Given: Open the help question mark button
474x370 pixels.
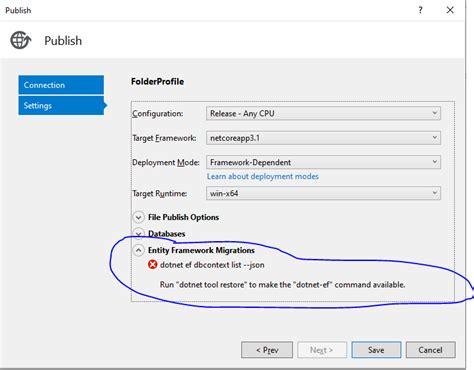Looking at the screenshot, I should click(x=420, y=10).
